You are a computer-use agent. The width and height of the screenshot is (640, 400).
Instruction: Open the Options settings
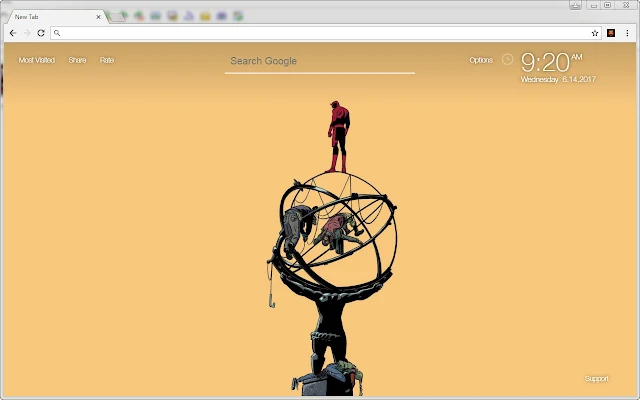tap(481, 60)
